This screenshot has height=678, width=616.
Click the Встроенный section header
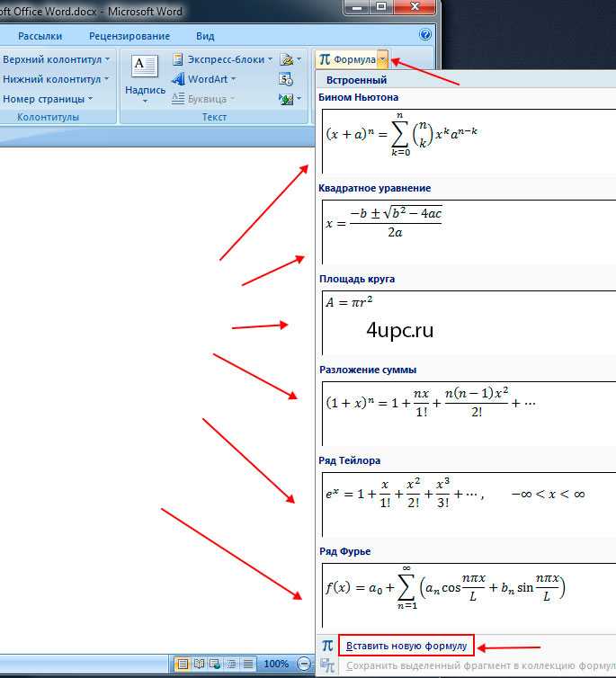click(x=356, y=80)
